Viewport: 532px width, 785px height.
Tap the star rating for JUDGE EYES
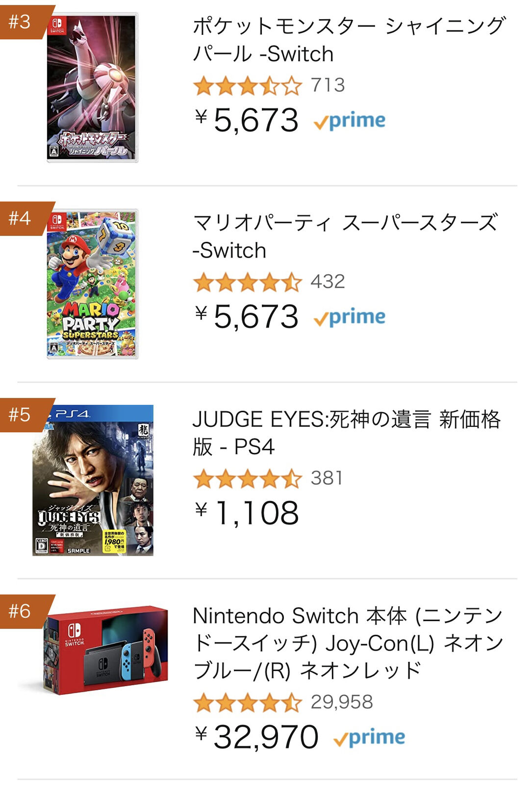click(248, 479)
